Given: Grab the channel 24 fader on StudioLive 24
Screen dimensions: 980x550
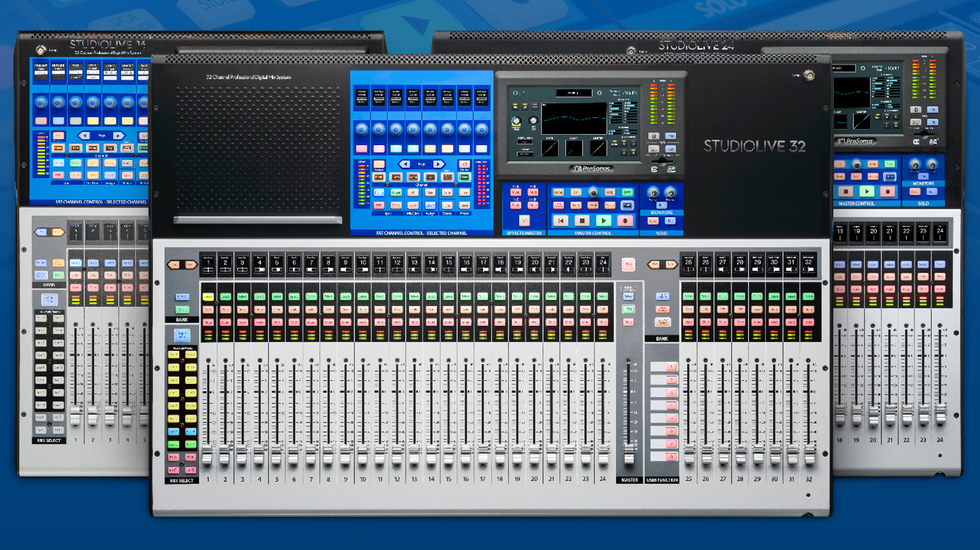Looking at the screenshot, I should 940,414.
